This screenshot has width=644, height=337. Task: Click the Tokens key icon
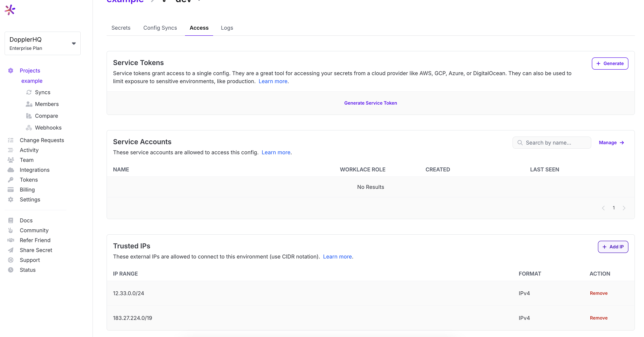tap(11, 180)
